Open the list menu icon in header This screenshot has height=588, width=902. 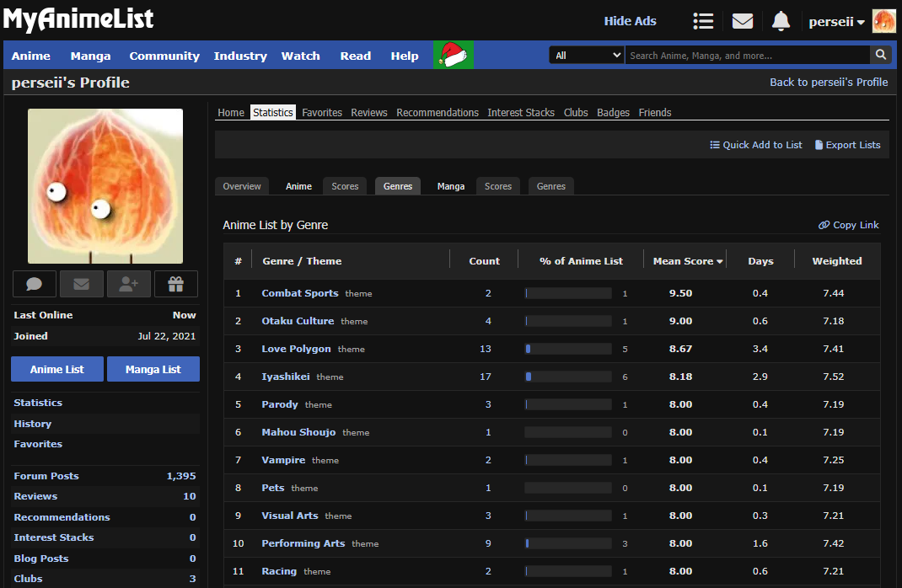[x=703, y=21]
